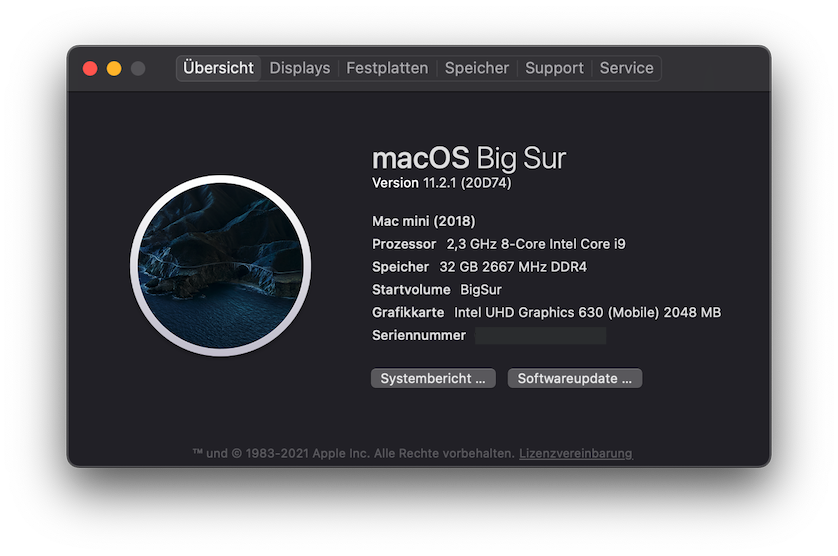Click the macOS Big Sur title
Viewport: 838px width, 556px height.
click(x=469, y=158)
